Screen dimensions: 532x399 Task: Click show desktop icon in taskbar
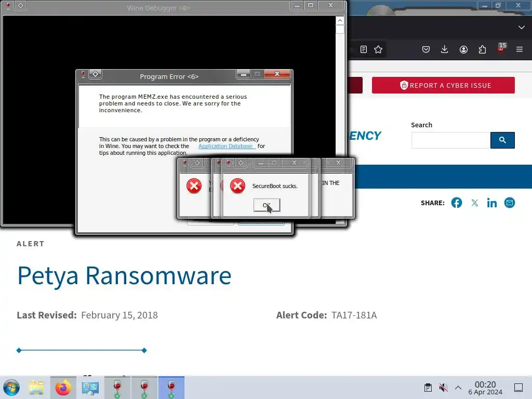pos(518,388)
